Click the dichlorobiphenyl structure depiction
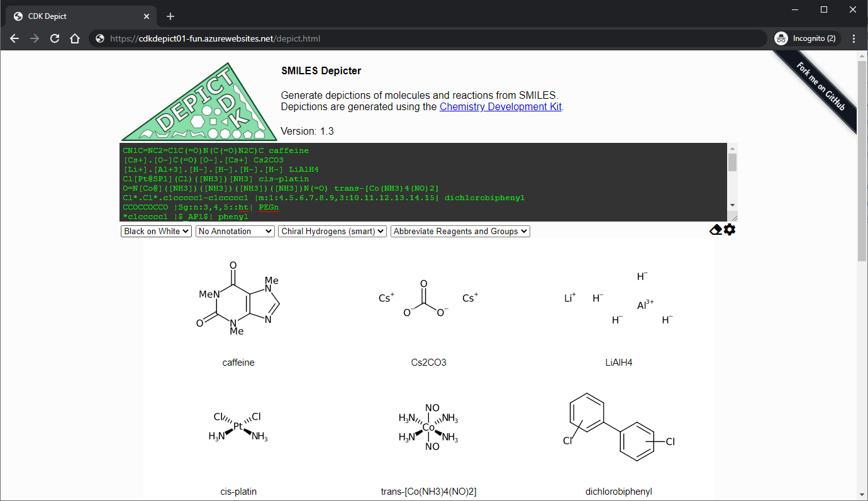The image size is (868, 501). 620,427
